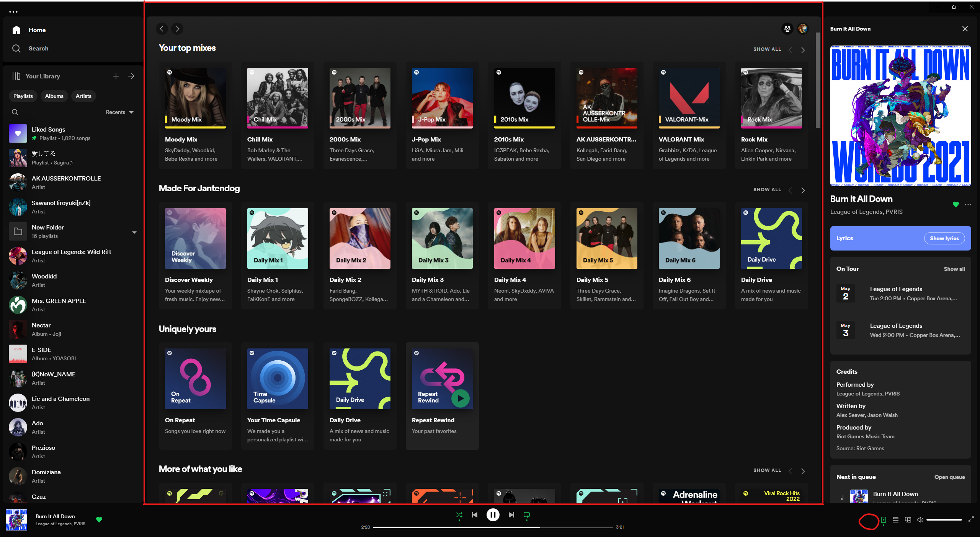Open the Recents sort dropdown
The image size is (980, 537).
pyautogui.click(x=119, y=112)
